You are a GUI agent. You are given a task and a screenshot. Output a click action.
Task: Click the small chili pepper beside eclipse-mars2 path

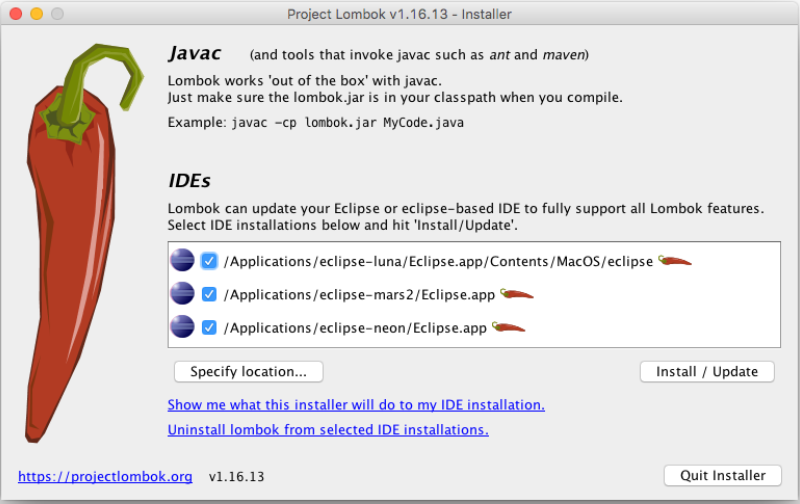pyautogui.click(x=516, y=294)
